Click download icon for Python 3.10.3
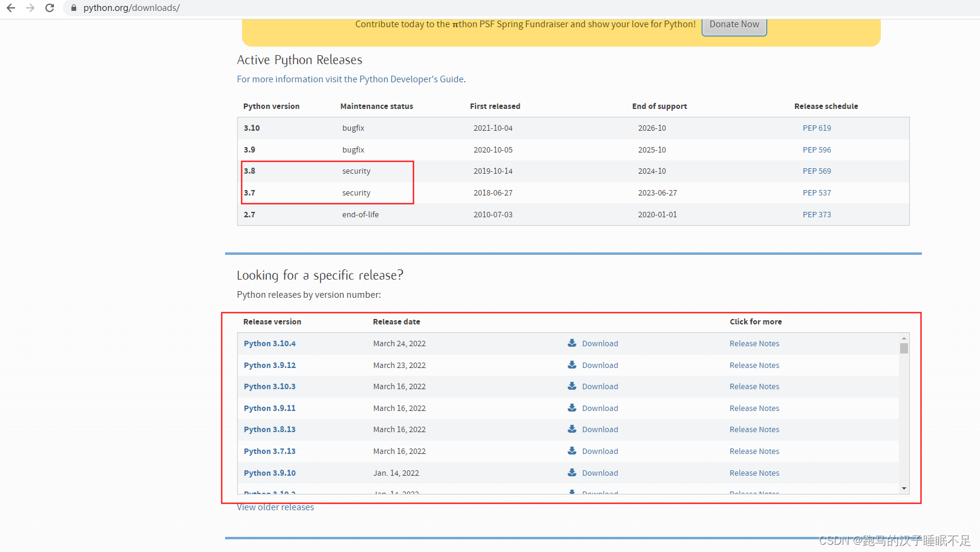980x552 pixels. [x=572, y=386]
